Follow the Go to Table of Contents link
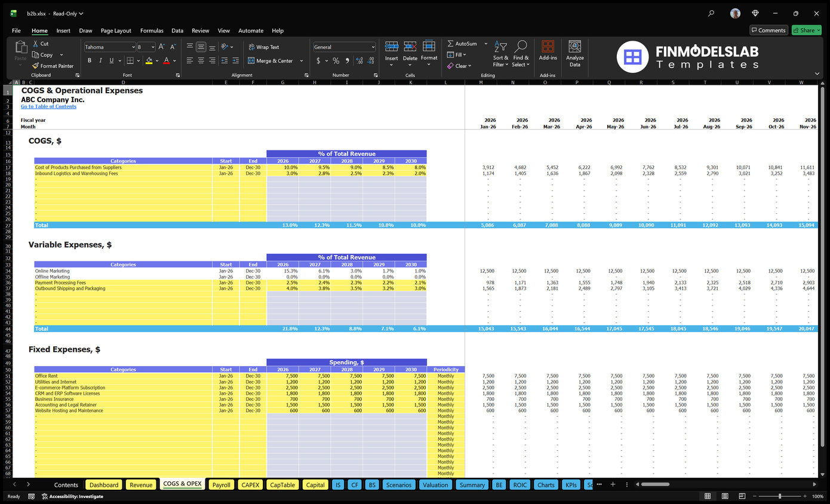The image size is (830, 504). (x=48, y=106)
